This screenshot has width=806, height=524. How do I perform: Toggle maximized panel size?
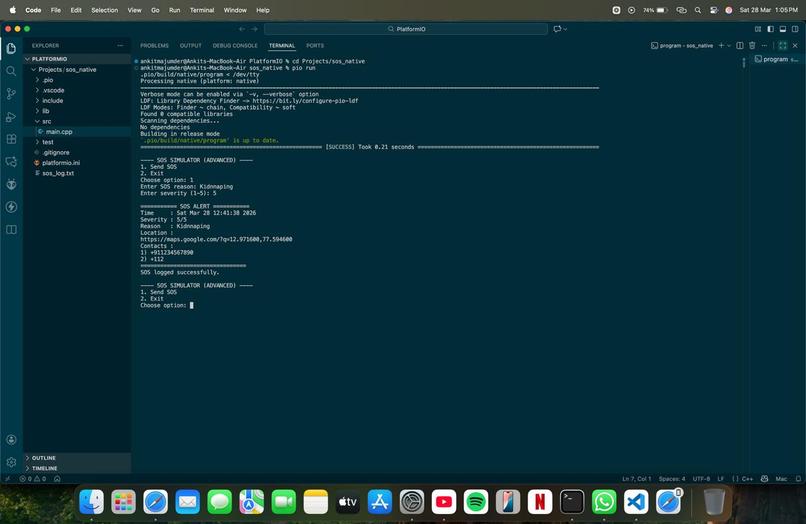[782, 45]
